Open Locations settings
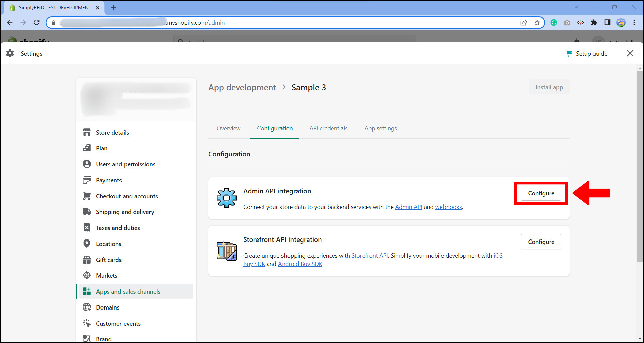 (x=136, y=244)
